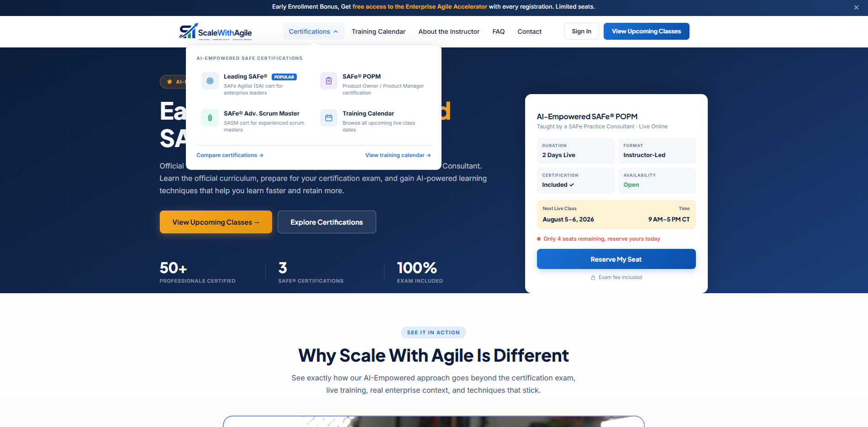Click the Adv. Scrum Master rocket icon

tap(210, 118)
